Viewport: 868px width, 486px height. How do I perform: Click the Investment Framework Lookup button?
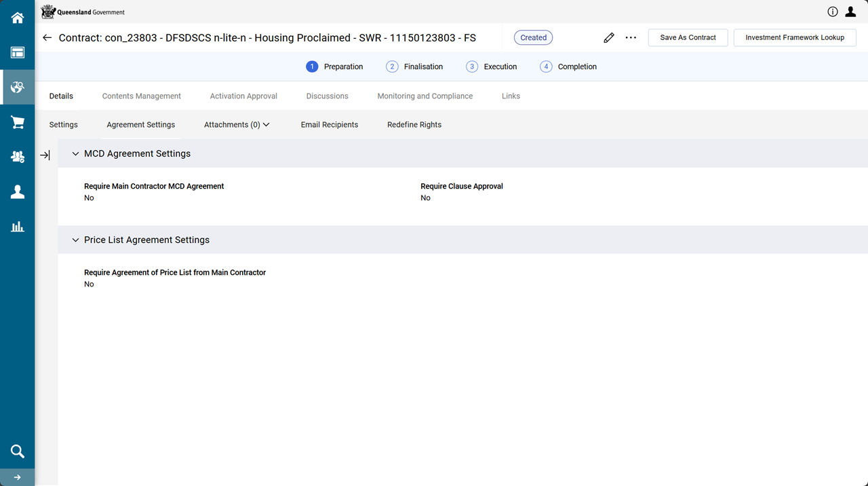click(x=794, y=38)
